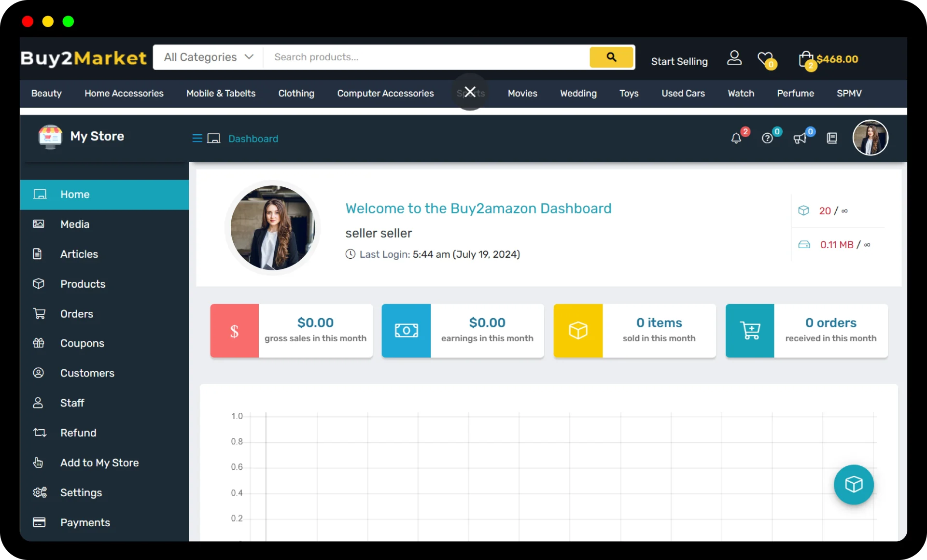Click the Media sidebar icon
The height and width of the screenshot is (560, 927).
[x=39, y=224]
